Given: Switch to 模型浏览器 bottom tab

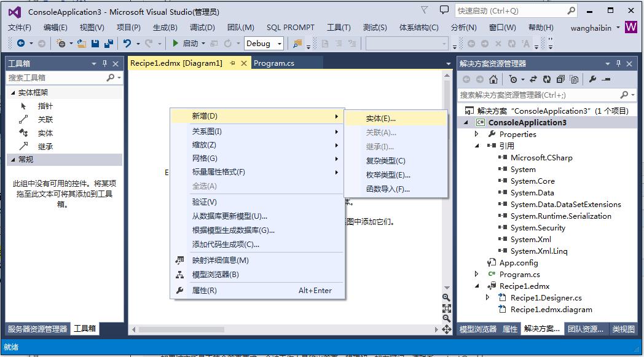Looking at the screenshot, I should click(478, 329).
